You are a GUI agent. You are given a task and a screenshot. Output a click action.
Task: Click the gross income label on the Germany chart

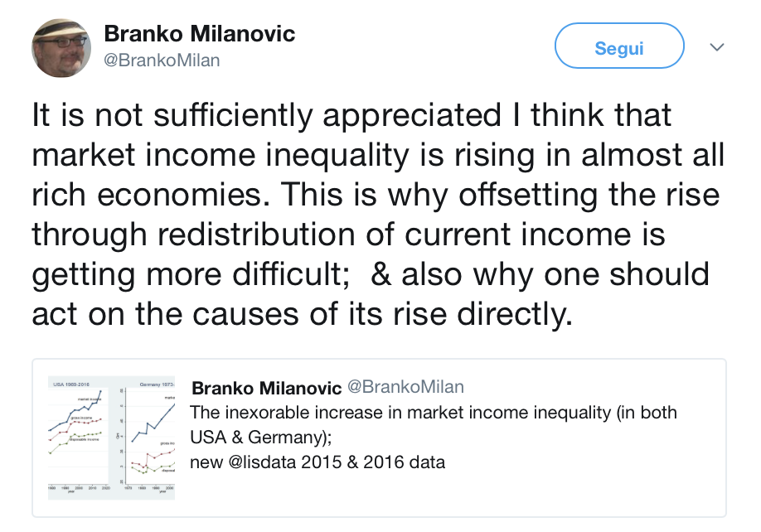tap(167, 443)
